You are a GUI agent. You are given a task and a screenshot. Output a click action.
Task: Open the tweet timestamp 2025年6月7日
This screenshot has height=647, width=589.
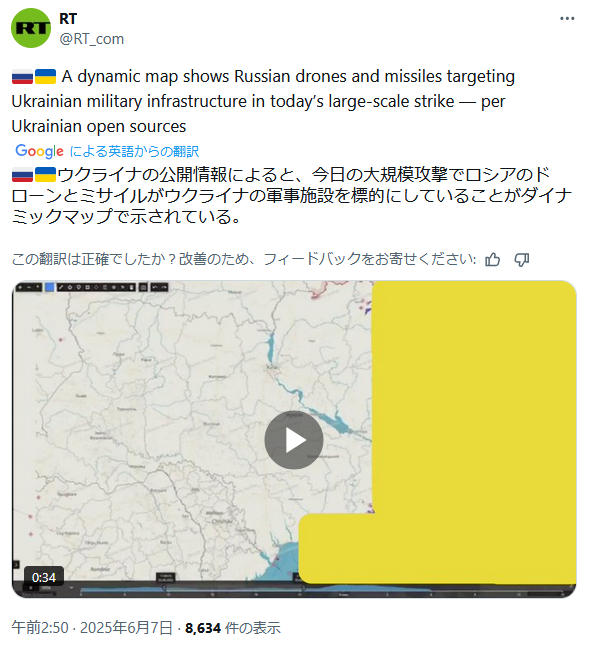click(126, 628)
